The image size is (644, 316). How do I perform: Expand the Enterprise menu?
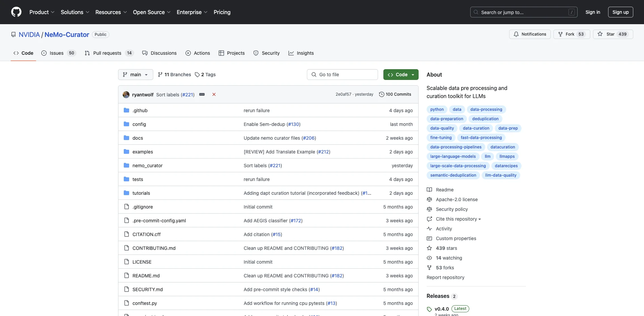pos(192,12)
